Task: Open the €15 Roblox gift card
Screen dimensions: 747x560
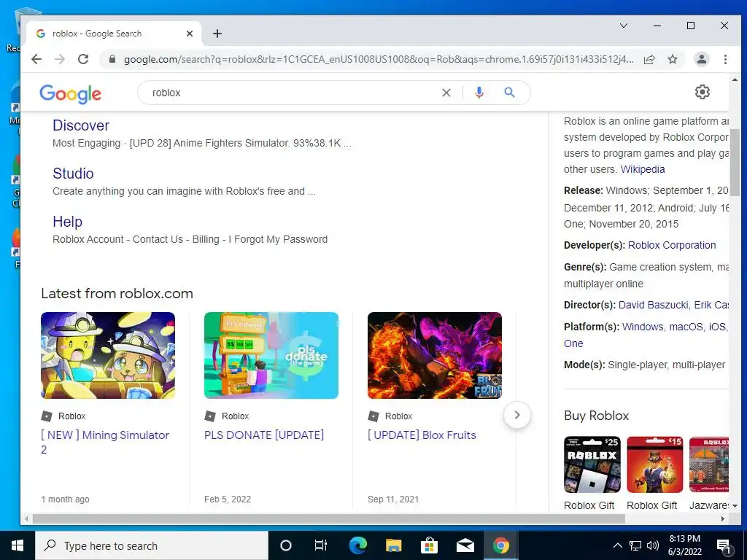Action: click(x=654, y=464)
